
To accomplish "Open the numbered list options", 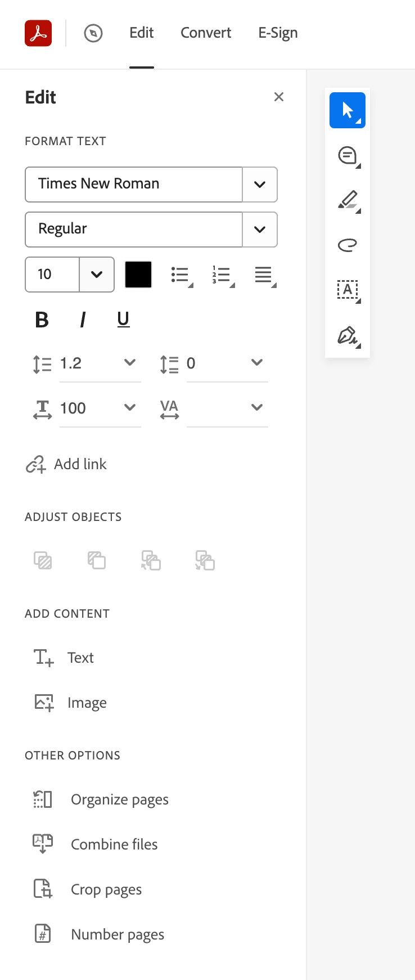I will [x=223, y=275].
